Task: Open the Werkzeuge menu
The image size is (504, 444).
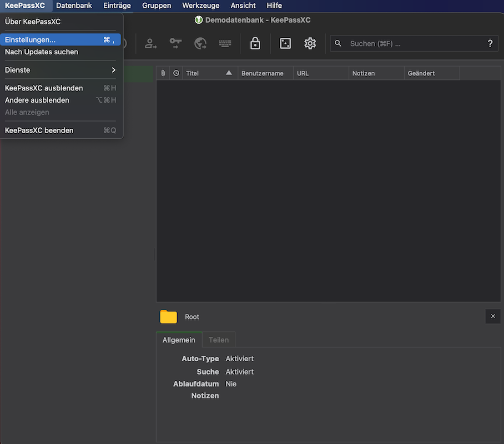Action: [x=200, y=6]
